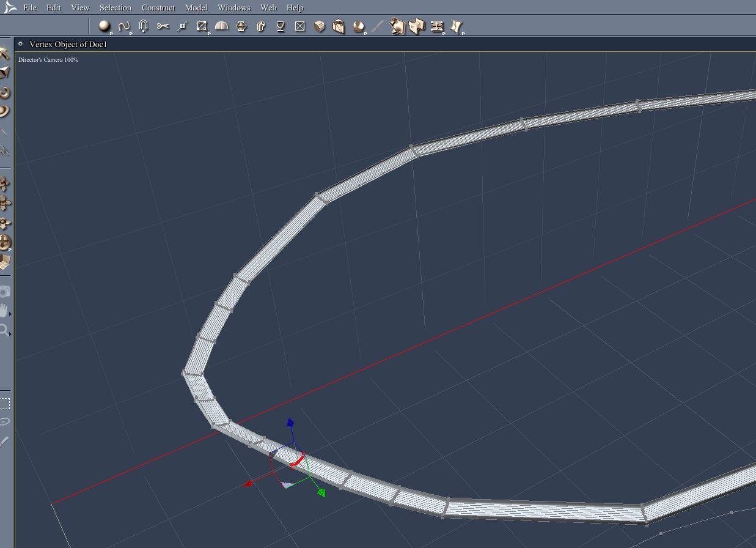Select the sphere primitive tool
756x548 pixels.
pos(105,26)
